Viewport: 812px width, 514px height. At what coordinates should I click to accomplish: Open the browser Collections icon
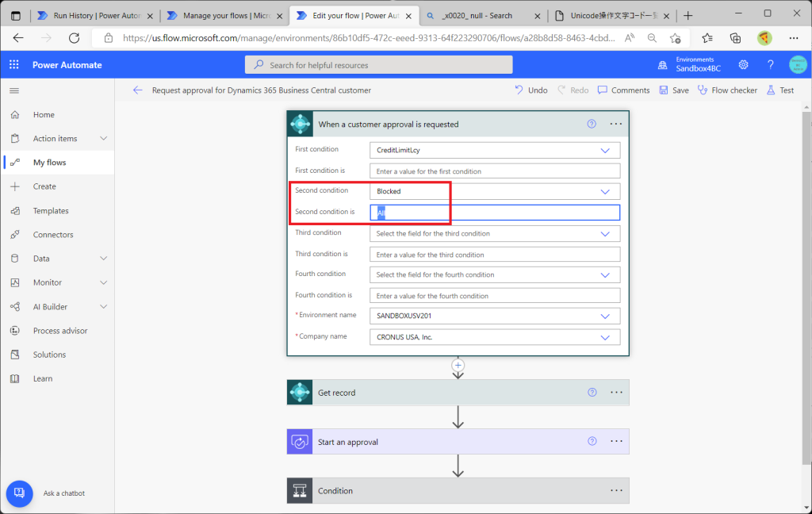[735, 38]
